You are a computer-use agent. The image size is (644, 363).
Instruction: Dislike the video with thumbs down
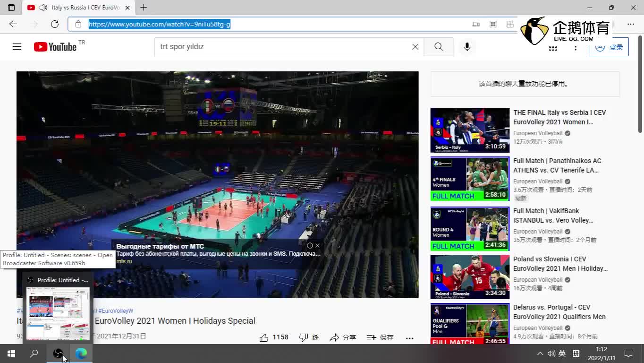click(304, 337)
